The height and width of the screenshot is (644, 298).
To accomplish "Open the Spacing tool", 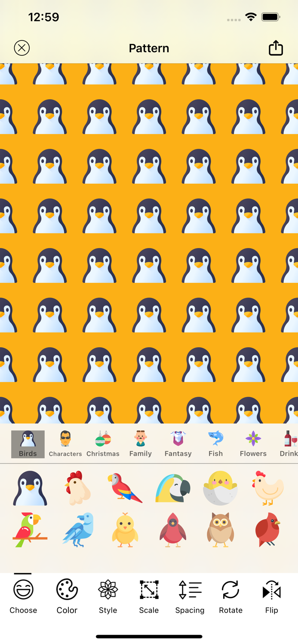I will point(190,597).
